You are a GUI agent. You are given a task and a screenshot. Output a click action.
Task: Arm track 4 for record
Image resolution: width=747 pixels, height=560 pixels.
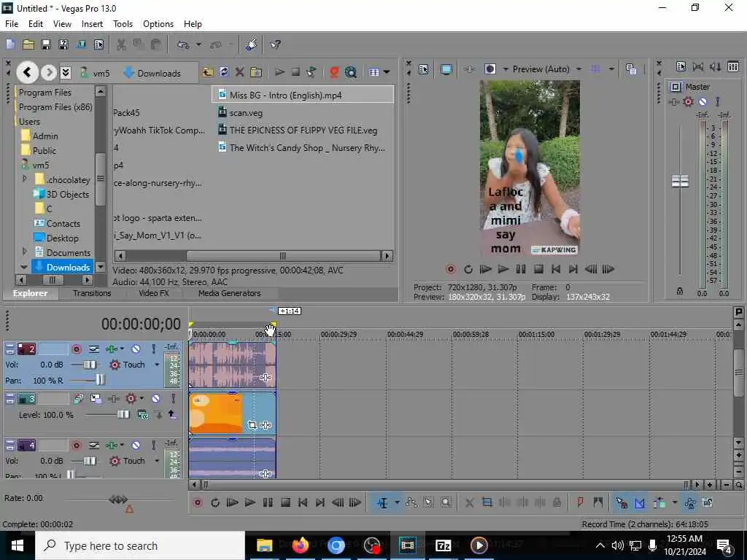tap(76, 446)
